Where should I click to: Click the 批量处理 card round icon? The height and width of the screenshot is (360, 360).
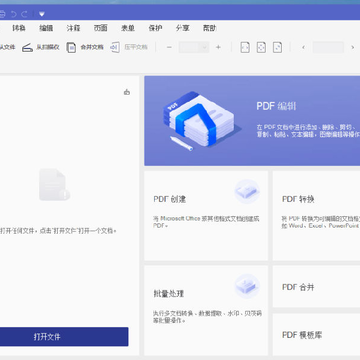247,286
